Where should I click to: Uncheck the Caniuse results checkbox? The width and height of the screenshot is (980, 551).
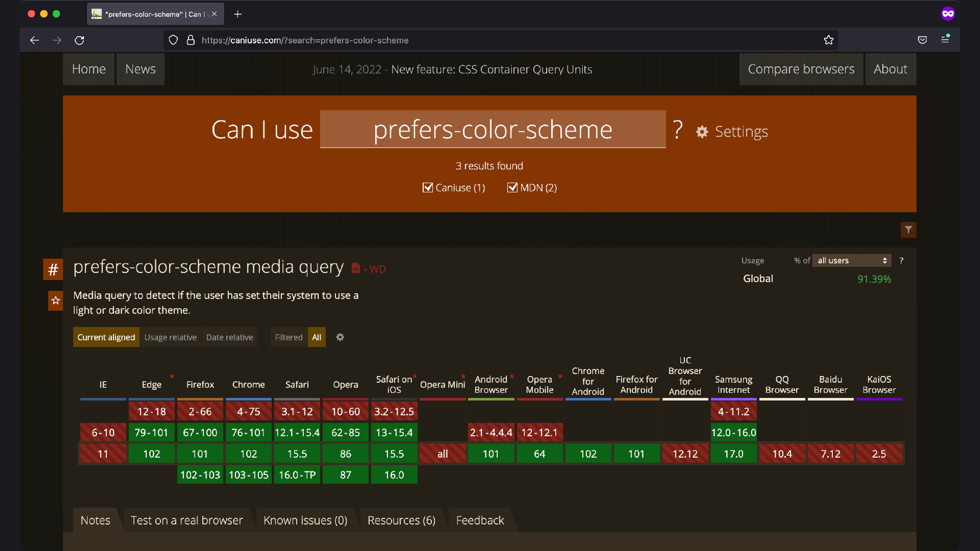(428, 187)
